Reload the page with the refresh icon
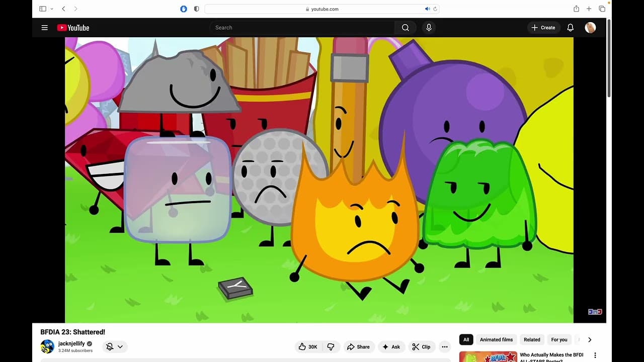This screenshot has width=644, height=362. click(435, 9)
